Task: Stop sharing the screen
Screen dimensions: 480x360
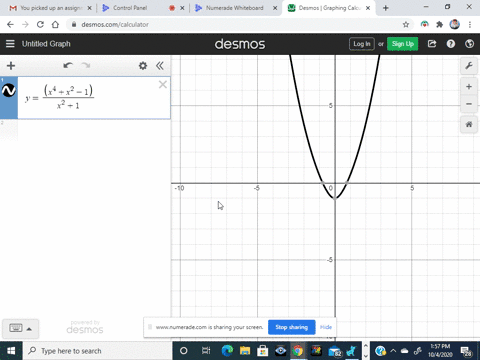Action: (x=292, y=327)
